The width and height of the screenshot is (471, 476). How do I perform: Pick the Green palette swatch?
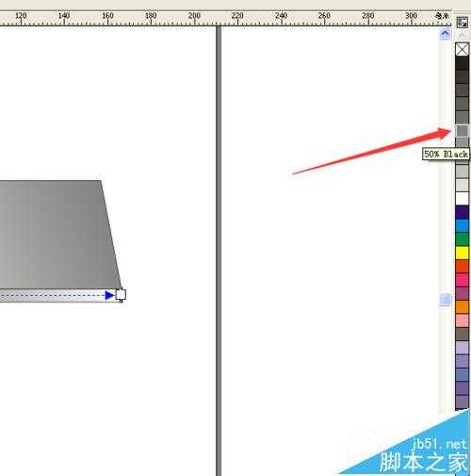(462, 239)
